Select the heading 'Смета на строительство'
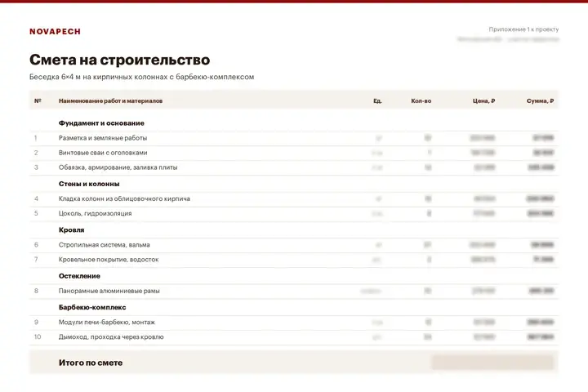The image size is (588, 392). pyautogui.click(x=119, y=60)
